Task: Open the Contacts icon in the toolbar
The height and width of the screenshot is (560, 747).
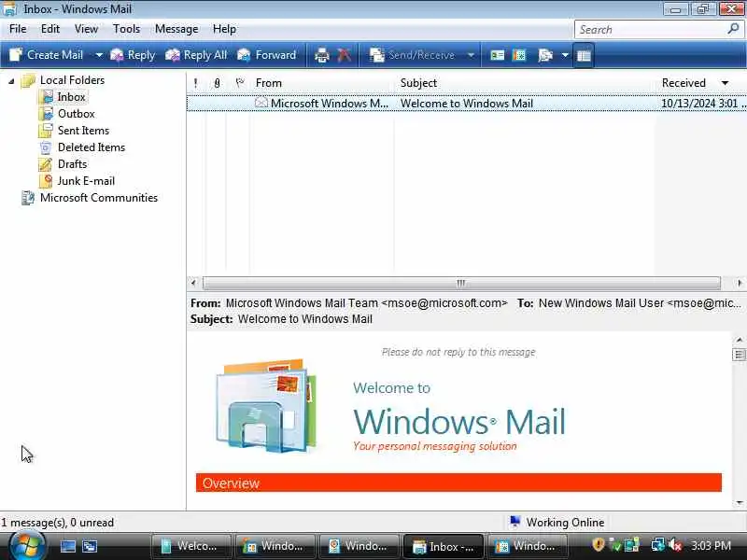Action: click(497, 55)
